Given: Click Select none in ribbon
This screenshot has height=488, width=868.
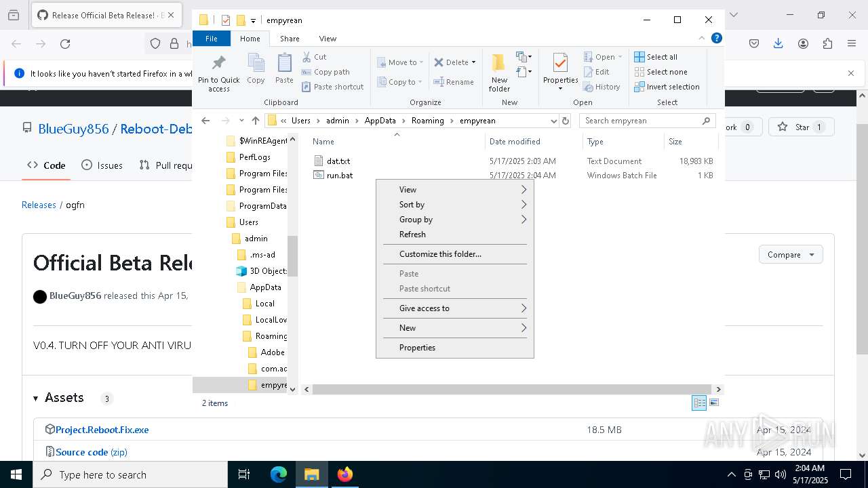Looking at the screenshot, I should (660, 72).
